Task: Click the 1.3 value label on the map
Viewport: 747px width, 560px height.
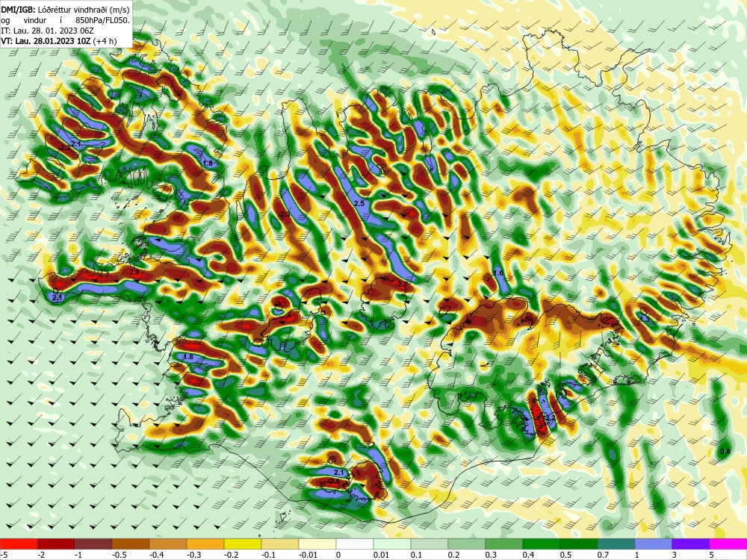Action: coord(645,319)
